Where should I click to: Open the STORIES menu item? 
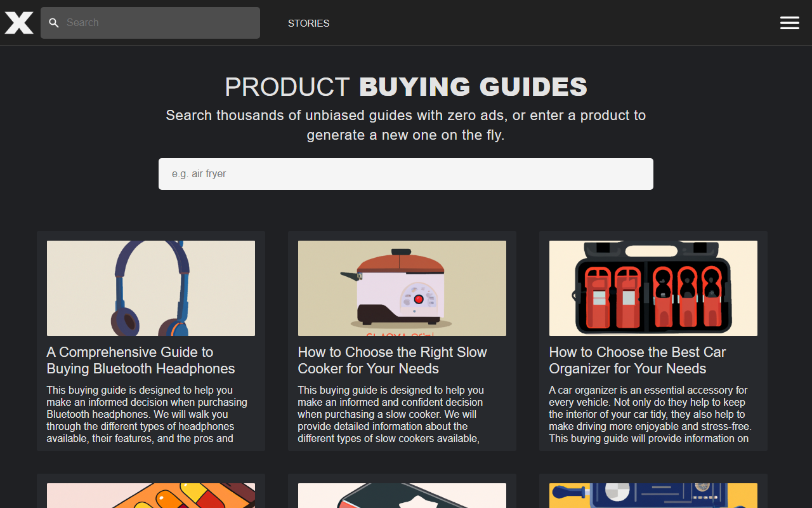click(x=309, y=23)
